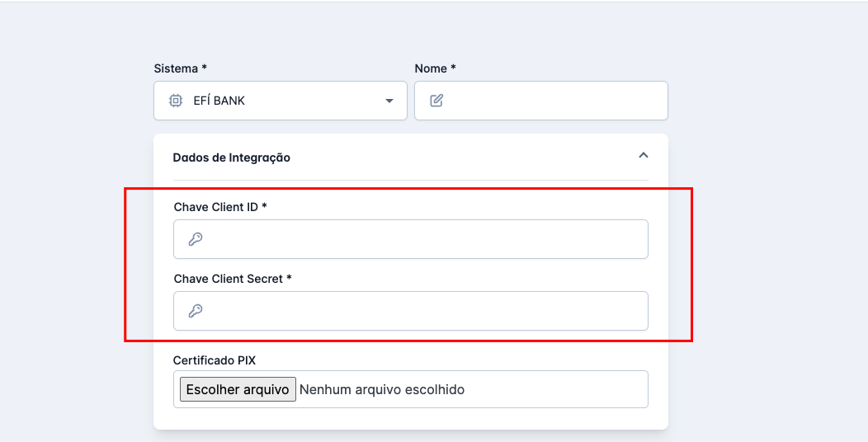Focus the Chave Client ID text box
This screenshot has height=442, width=868.
421,239
